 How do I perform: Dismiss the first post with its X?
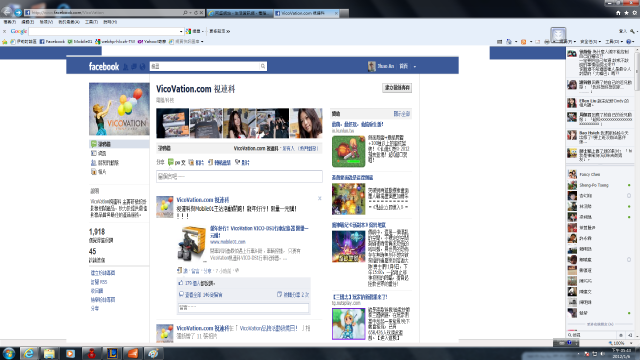pyautogui.click(x=320, y=198)
